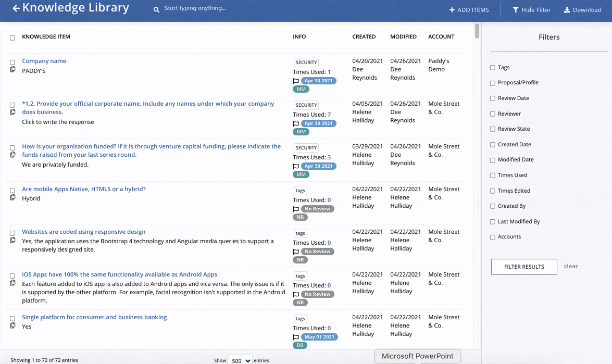Image resolution: width=612 pixels, height=364 pixels.
Task: Enable the Reviewer filter checkbox
Action: tap(493, 114)
